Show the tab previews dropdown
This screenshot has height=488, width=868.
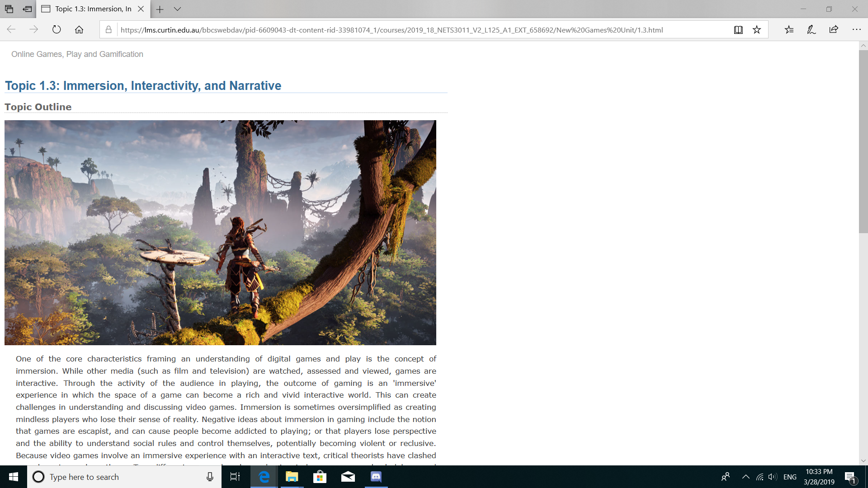click(x=178, y=9)
